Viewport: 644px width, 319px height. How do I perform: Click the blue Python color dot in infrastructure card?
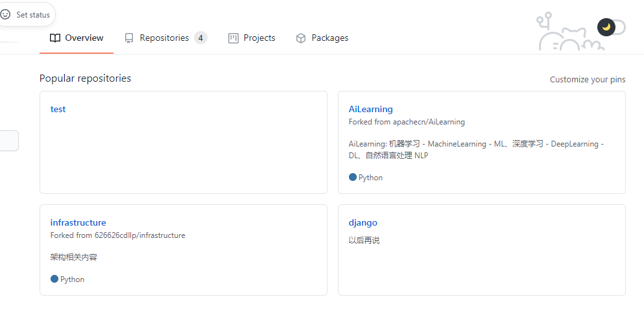tap(54, 279)
